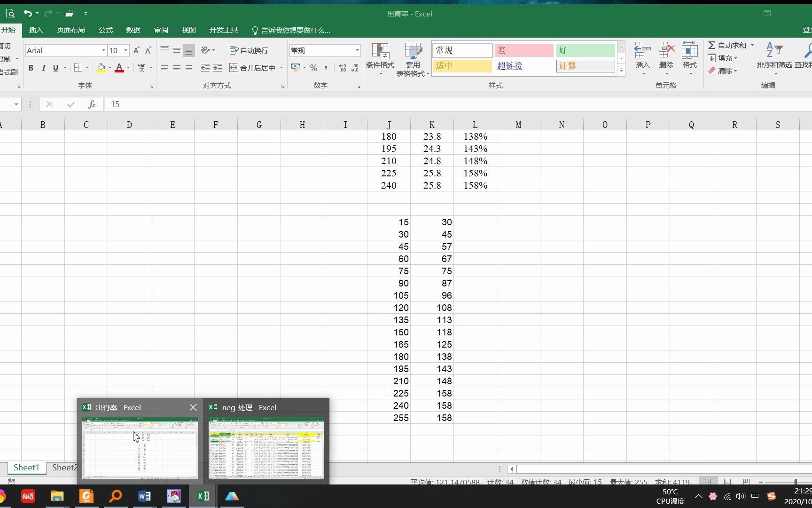Switch to Sheet2 worksheet
Screen dimensions: 812x508
(64, 467)
